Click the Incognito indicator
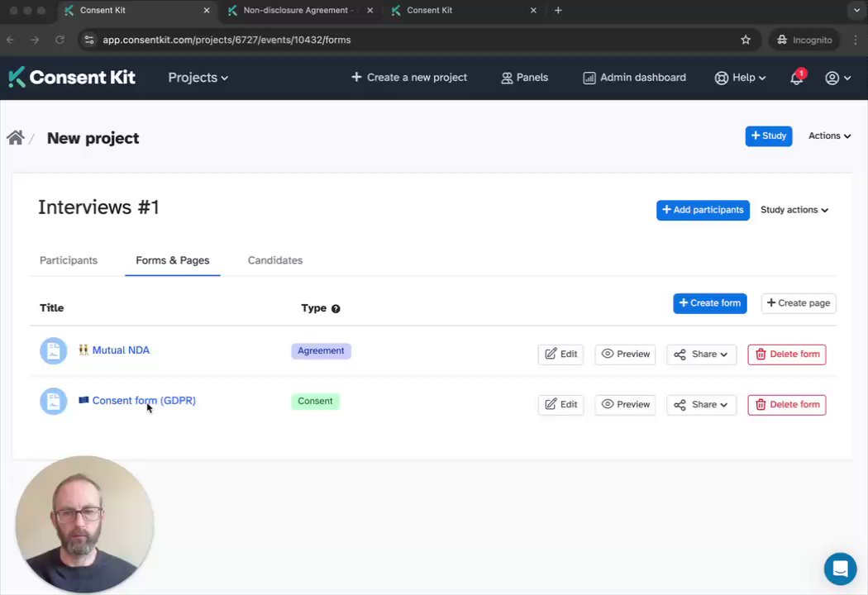The width and height of the screenshot is (868, 595). point(804,40)
